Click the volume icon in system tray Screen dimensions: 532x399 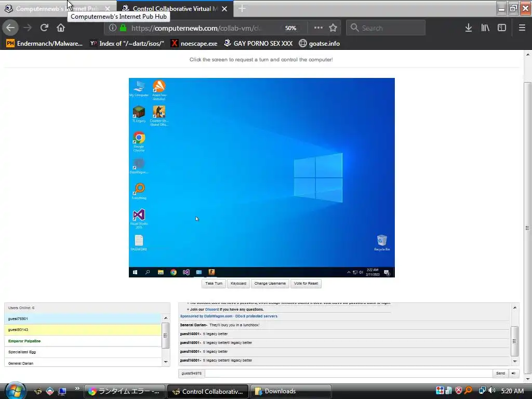(x=491, y=391)
